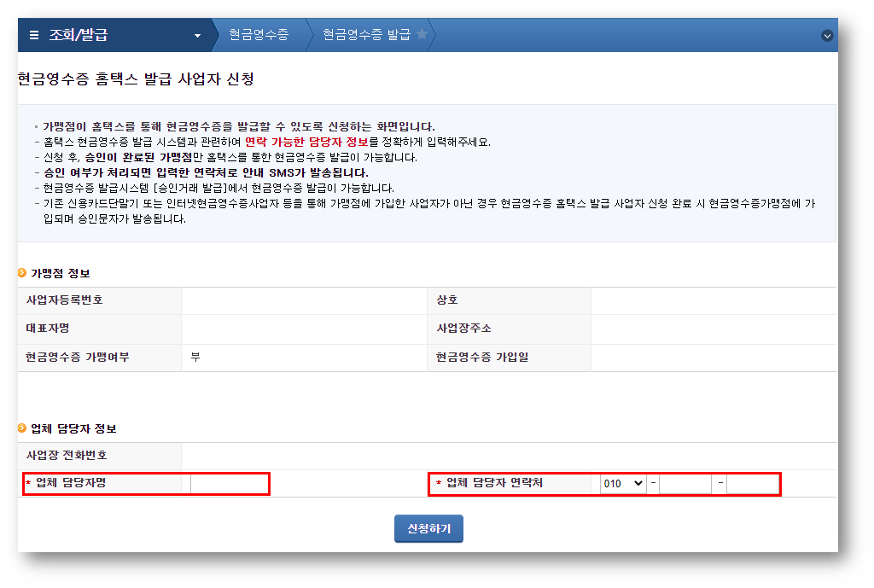The width and height of the screenshot is (874, 588).
Task: Click the 업체 담당자 정보 section heading
Action: tap(73, 428)
